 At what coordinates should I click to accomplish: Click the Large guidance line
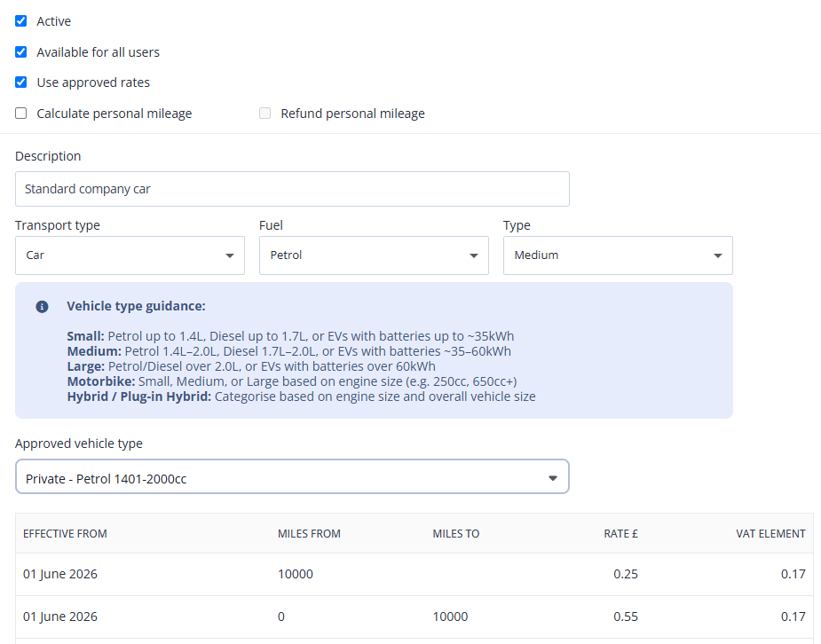(251, 366)
